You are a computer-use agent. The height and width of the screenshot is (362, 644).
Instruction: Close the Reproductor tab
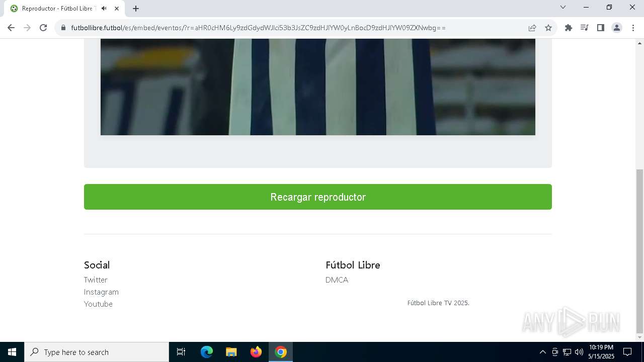pyautogui.click(x=117, y=9)
